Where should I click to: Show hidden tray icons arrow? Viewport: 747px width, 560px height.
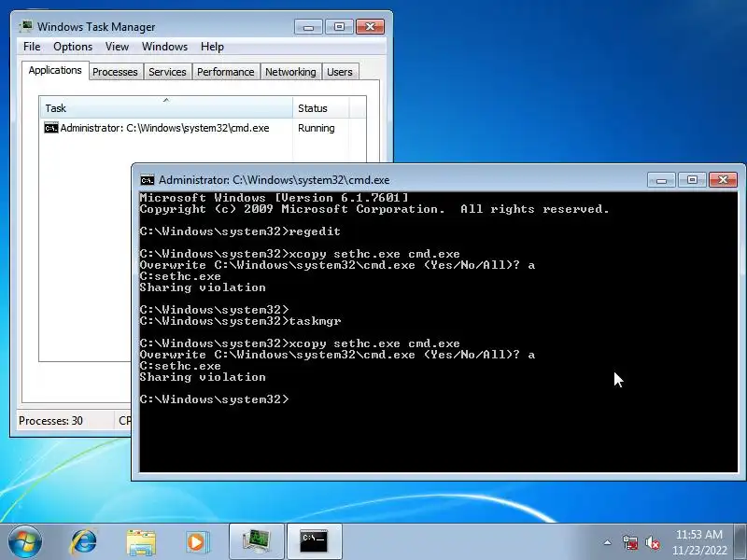click(608, 542)
